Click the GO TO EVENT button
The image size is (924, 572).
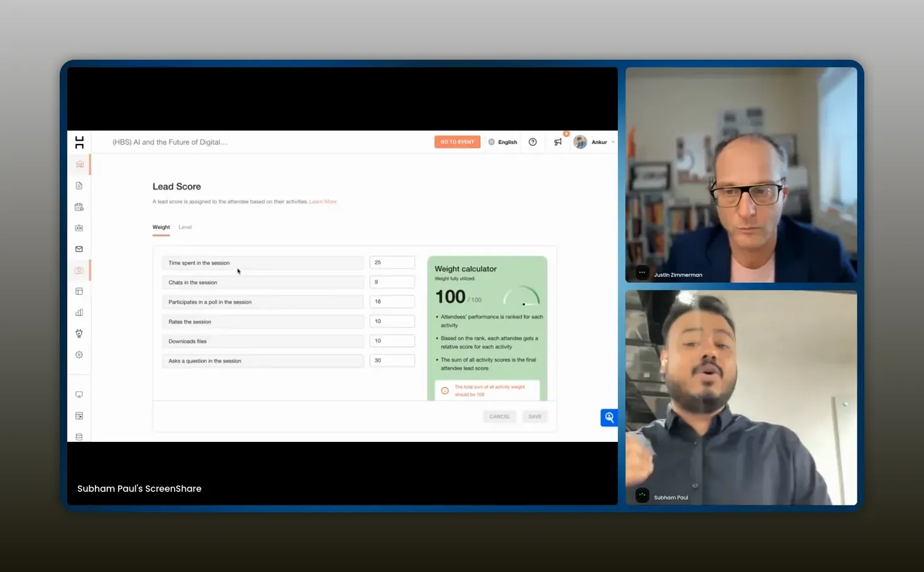(457, 141)
